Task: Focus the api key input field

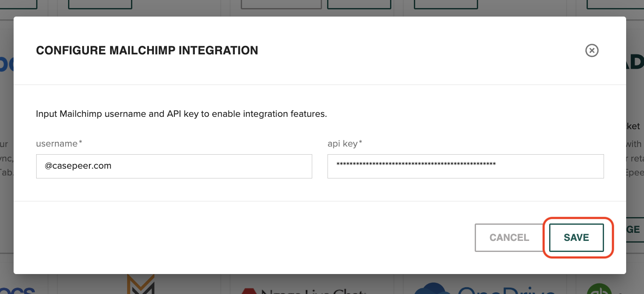Action: click(x=466, y=166)
